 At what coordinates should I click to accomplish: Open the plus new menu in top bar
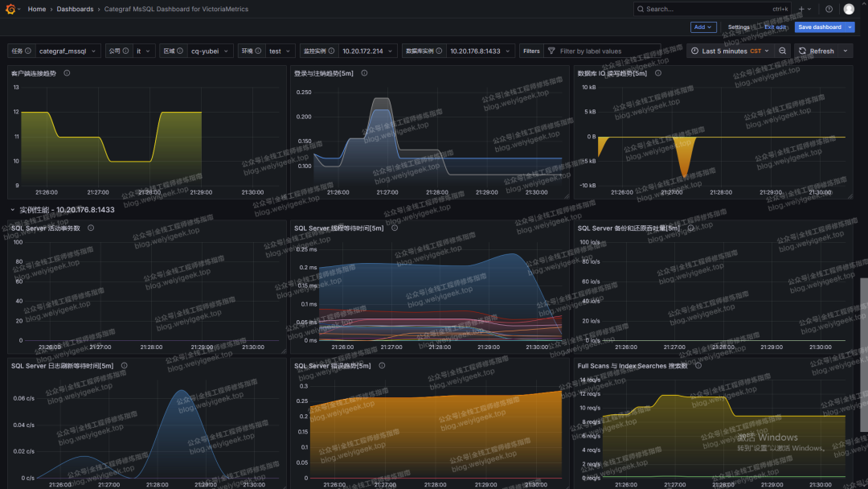click(805, 9)
